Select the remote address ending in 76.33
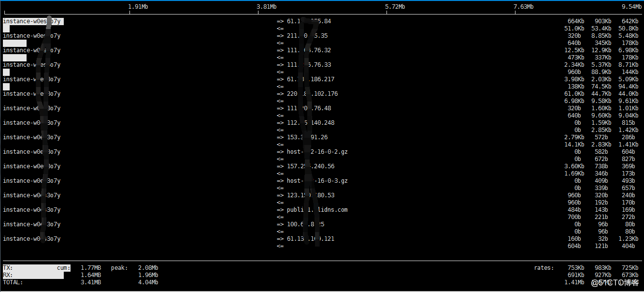644x292 pixels. [309, 65]
